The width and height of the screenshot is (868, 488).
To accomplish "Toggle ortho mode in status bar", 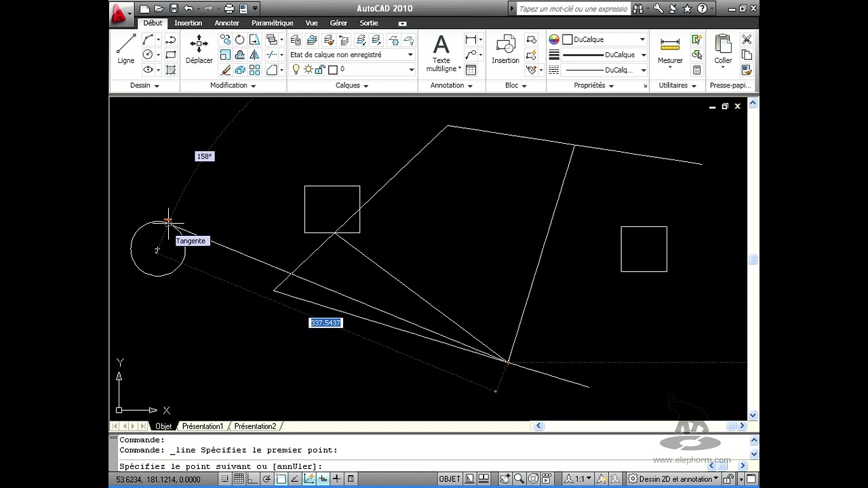I will [253, 479].
